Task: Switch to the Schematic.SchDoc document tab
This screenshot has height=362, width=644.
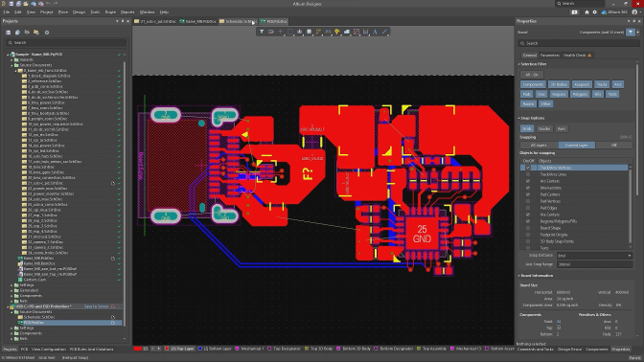Action: point(239,21)
